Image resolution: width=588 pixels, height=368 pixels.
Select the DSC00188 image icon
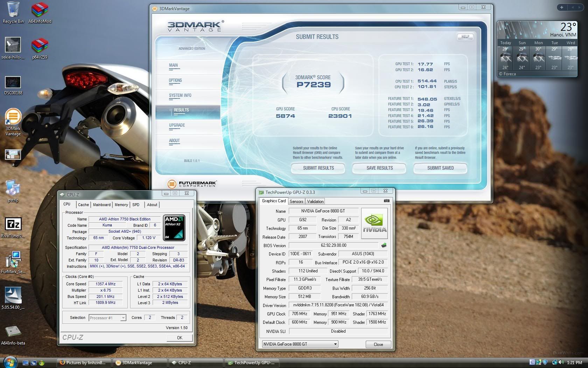click(x=13, y=85)
